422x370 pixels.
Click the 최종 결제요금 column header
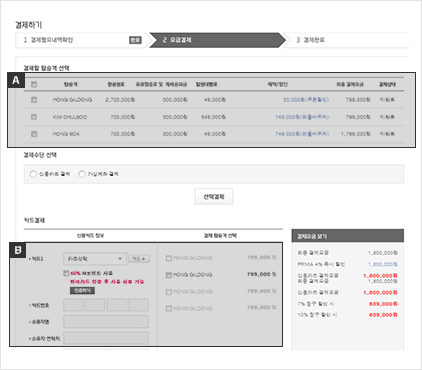[x=350, y=84]
